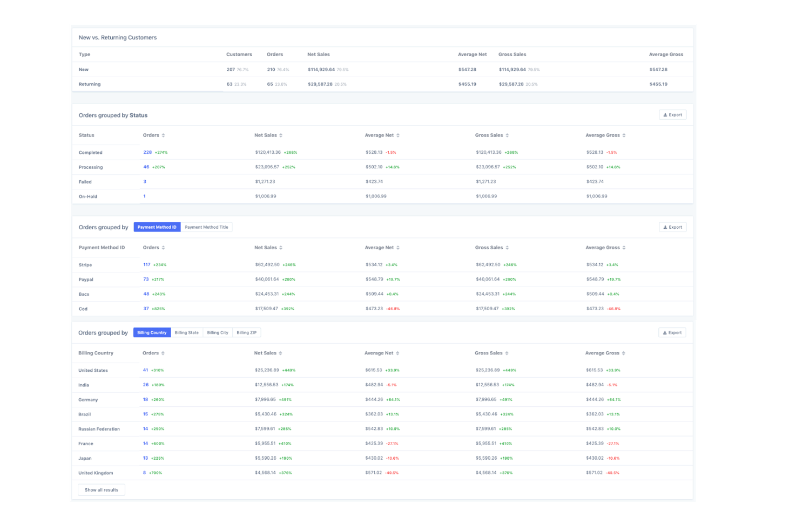Export the Payment Method orders table
Image resolution: width=796 pixels, height=532 pixels.
coord(672,227)
